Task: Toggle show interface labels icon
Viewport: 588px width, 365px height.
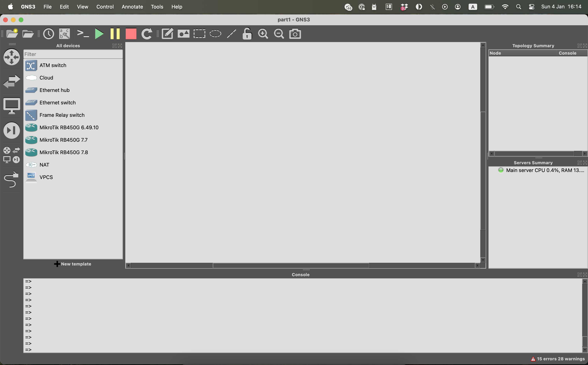Action: tap(65, 34)
